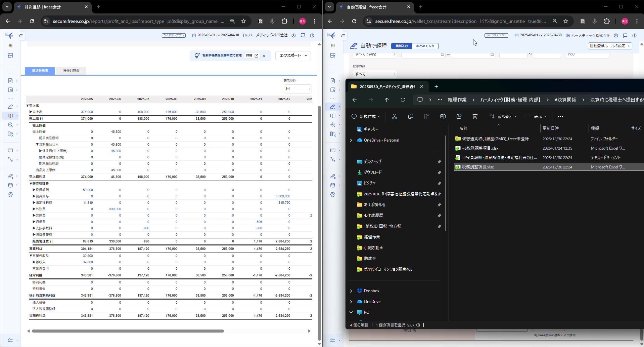Viewport: 644px width, 347px height.
Task: Go up one folder level in Explorer
Action: [387, 100]
